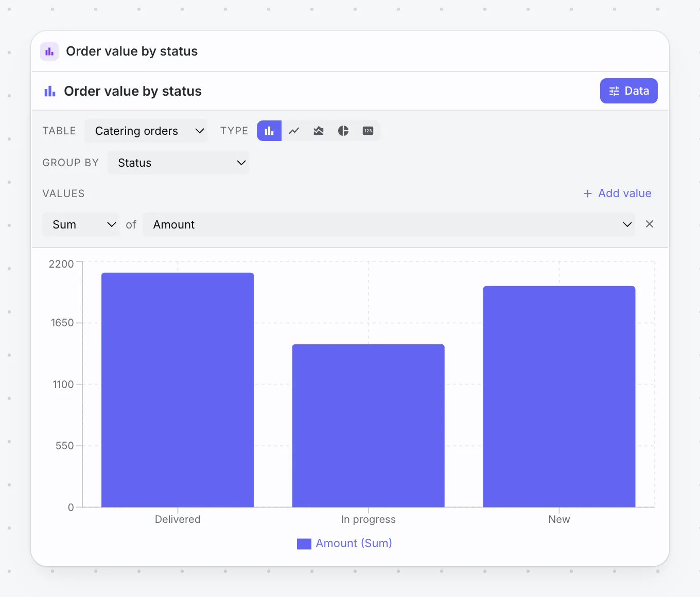Click the Delivered bar in the chart
The image size is (700, 597).
[x=178, y=390]
